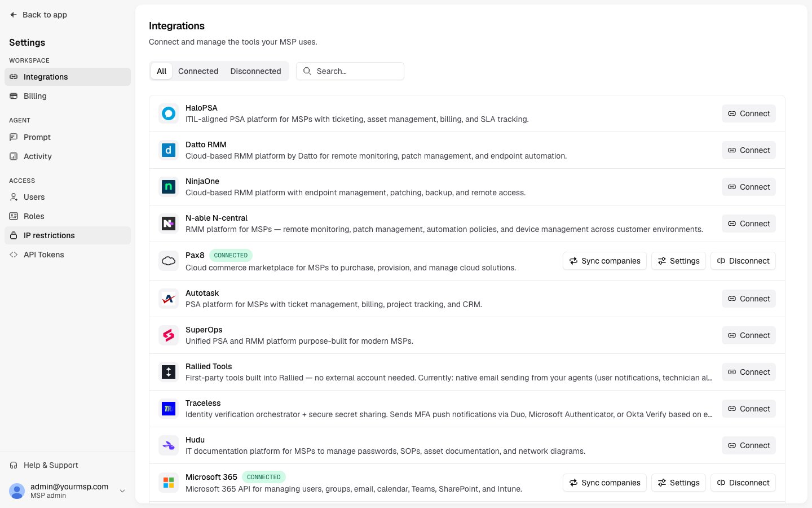Click the admin user avatar icon
This screenshot has width=812, height=508.
[17, 491]
